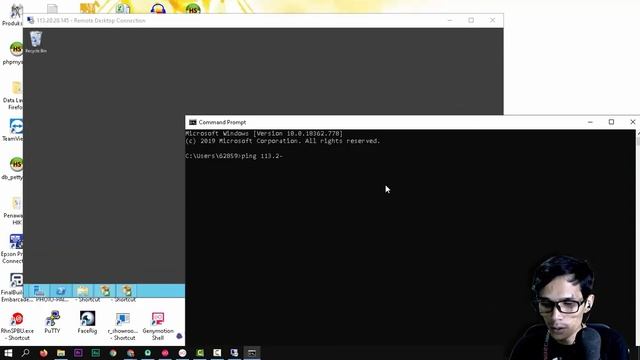
Task: Select the active Command Prompt taskbar icon
Action: point(252,353)
